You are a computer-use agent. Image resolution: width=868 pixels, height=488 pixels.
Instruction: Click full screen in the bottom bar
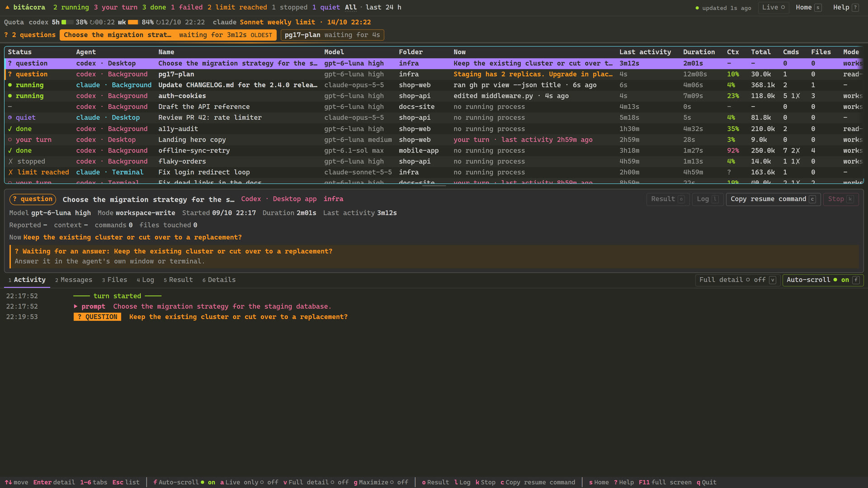[665, 482]
